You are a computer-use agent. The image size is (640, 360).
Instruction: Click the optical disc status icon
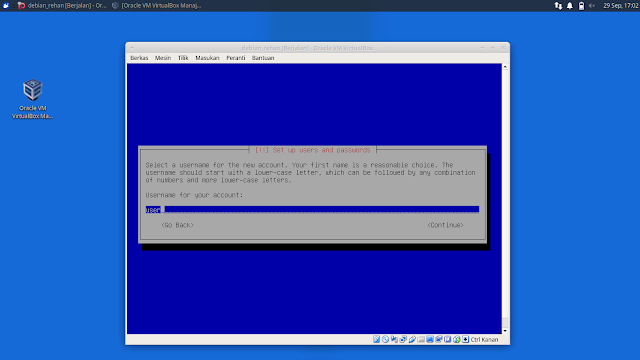tap(385, 339)
